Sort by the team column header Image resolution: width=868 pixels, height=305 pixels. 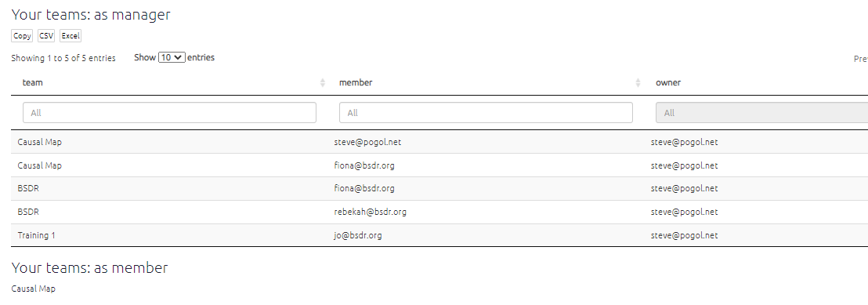[33, 82]
